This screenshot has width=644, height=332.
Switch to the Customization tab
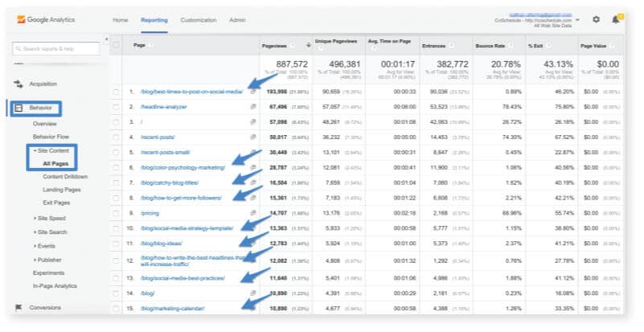pos(198,19)
